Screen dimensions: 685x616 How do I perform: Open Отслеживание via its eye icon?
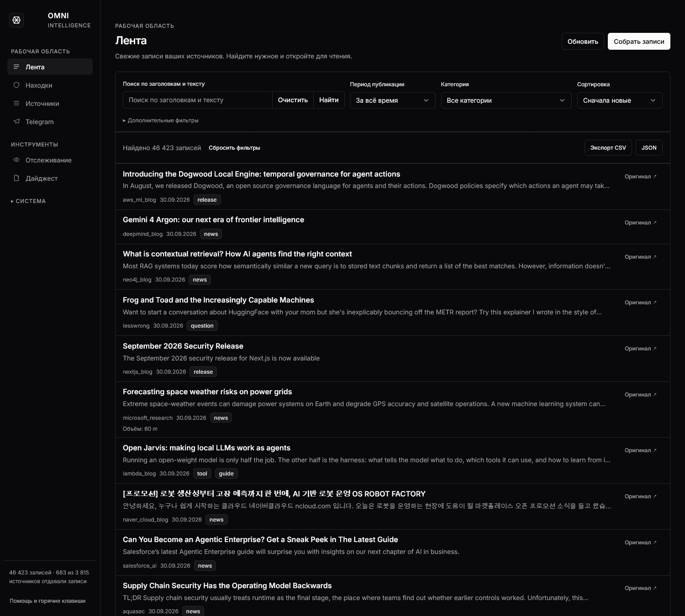(16, 160)
